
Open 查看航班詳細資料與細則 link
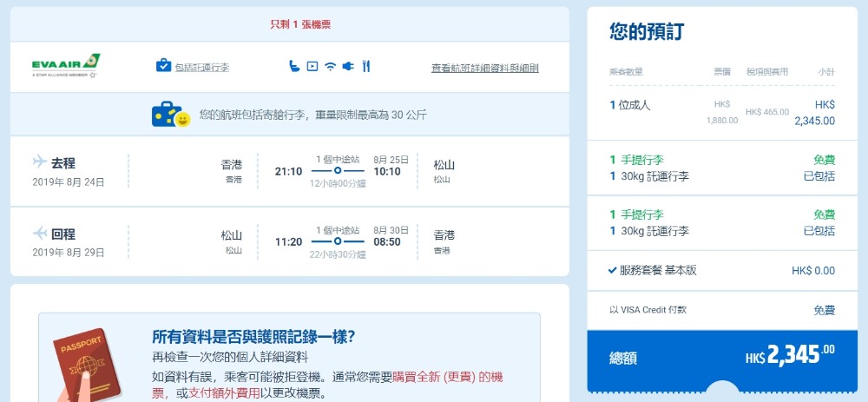[485, 68]
